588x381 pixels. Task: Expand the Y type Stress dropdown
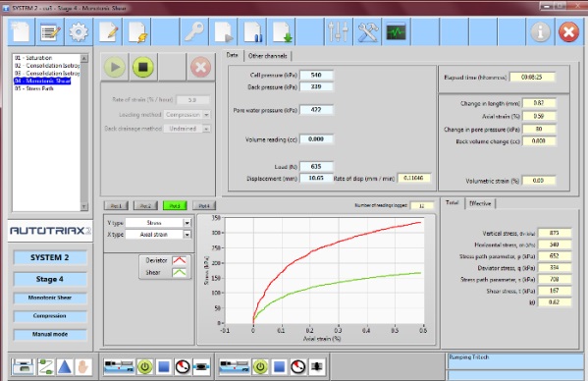point(187,223)
